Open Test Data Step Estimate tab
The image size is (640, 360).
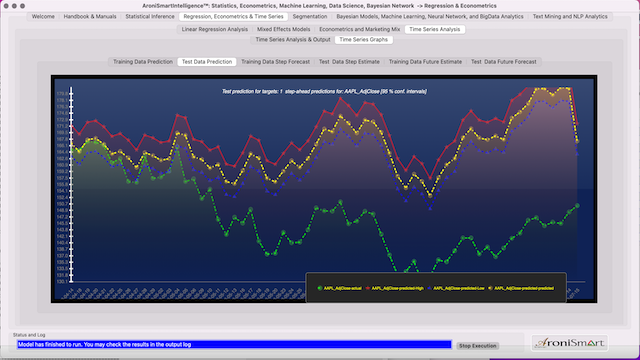(x=349, y=62)
